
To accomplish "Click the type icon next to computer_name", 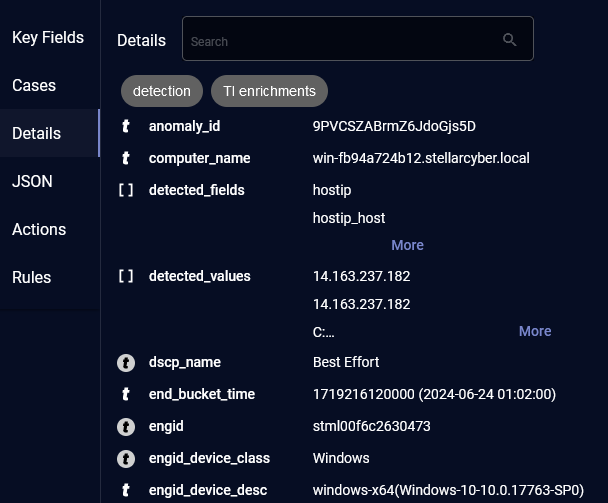I will (126, 159).
